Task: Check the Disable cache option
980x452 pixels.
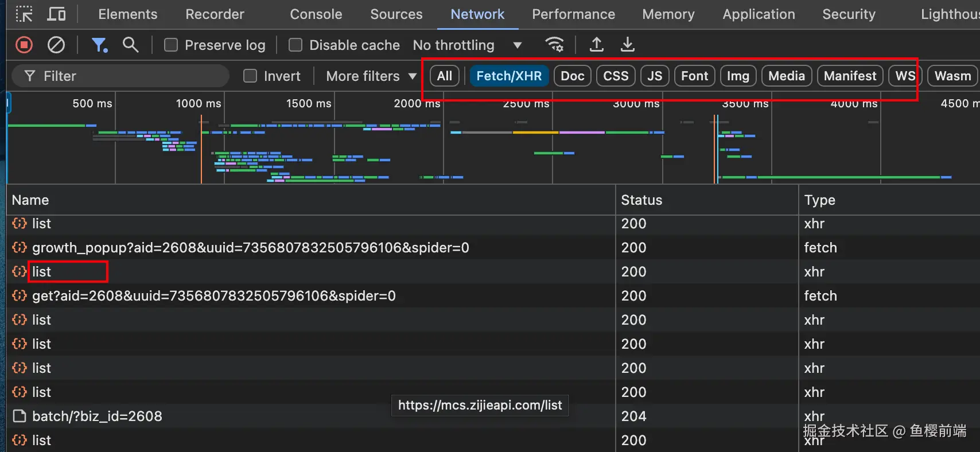Action: pos(295,45)
